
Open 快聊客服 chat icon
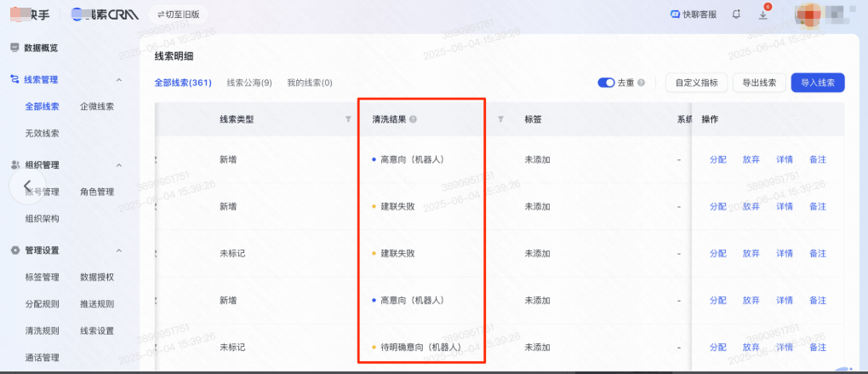pos(675,15)
